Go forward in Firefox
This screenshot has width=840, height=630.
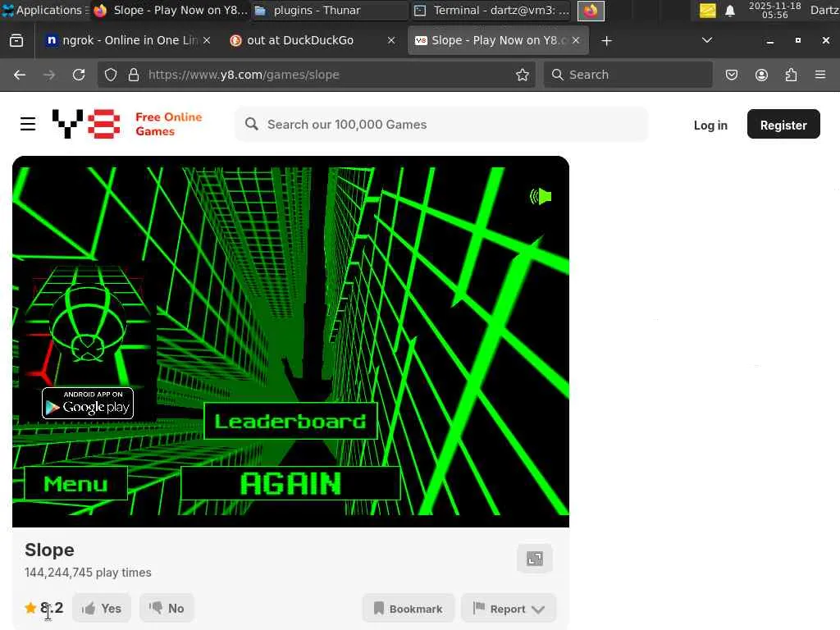pos(49,75)
